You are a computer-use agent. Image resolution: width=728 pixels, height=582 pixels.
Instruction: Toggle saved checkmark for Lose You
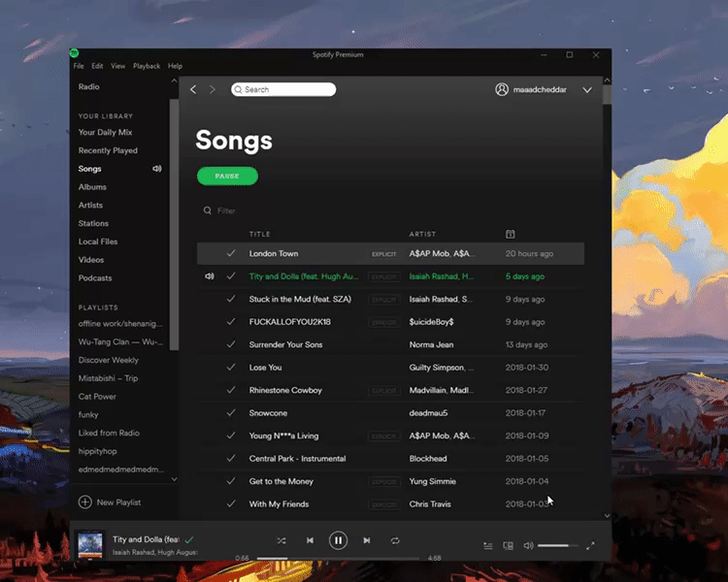231,367
